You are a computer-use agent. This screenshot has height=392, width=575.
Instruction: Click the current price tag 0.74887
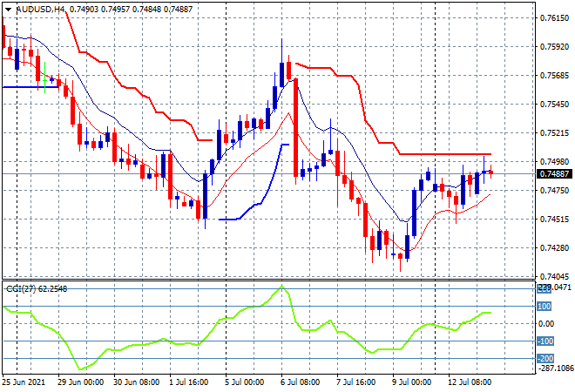tap(555, 174)
